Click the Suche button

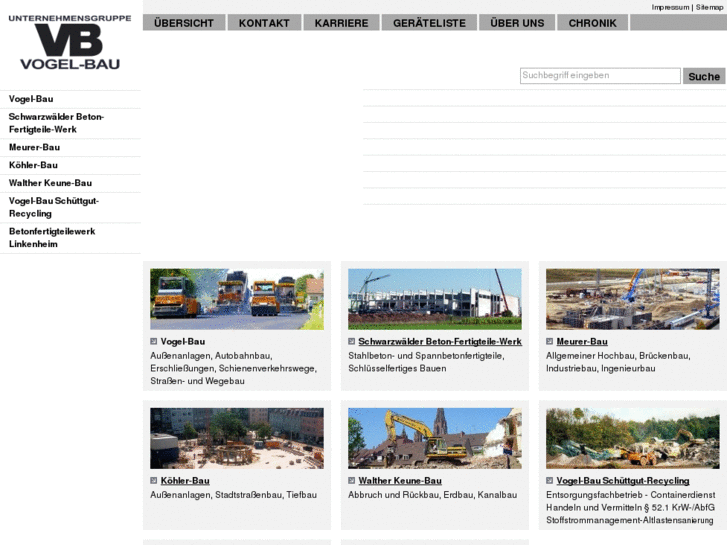click(x=704, y=76)
